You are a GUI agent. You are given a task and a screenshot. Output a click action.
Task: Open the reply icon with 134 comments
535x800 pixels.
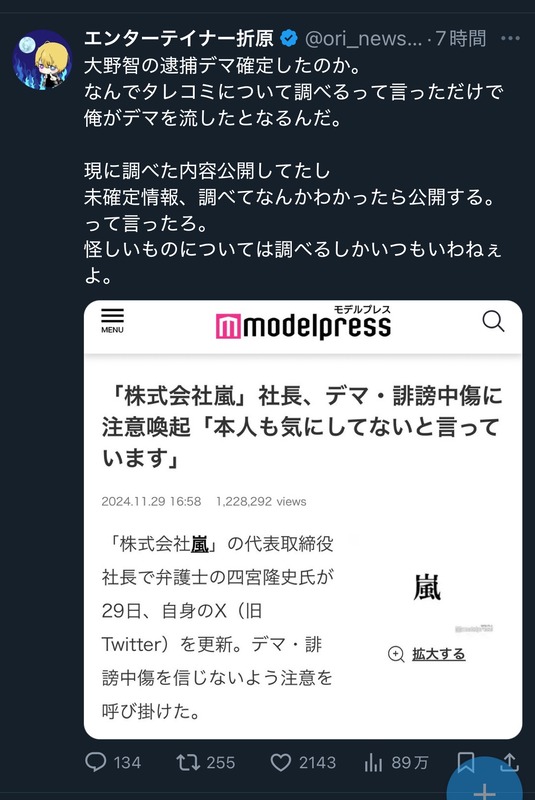95,762
